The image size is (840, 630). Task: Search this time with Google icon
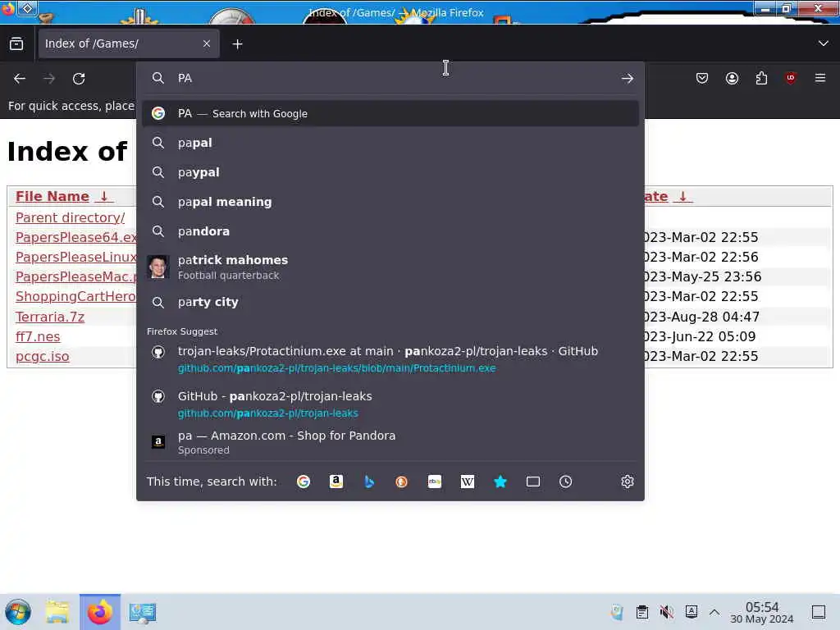pos(304,482)
